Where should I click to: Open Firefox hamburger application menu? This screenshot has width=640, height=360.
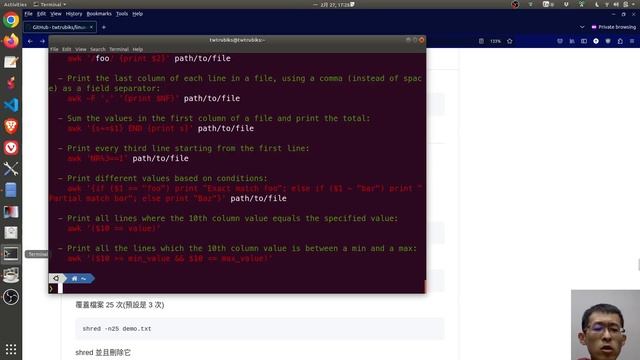coord(632,41)
